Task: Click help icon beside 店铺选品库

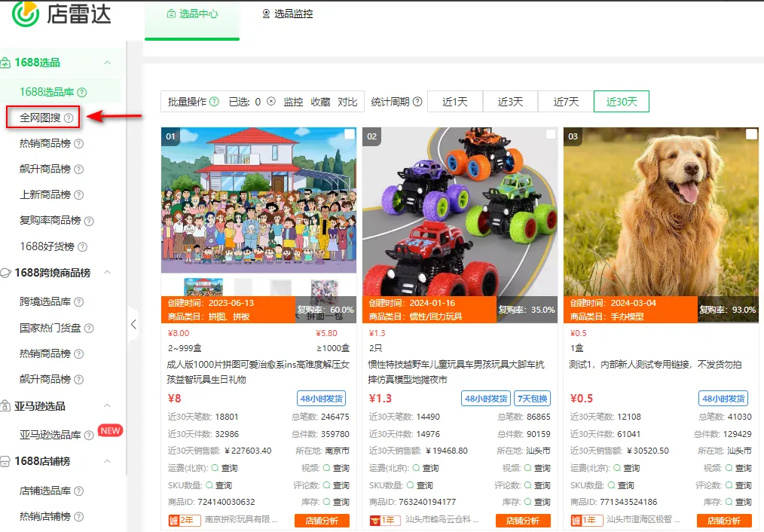Action: pyautogui.click(x=78, y=491)
